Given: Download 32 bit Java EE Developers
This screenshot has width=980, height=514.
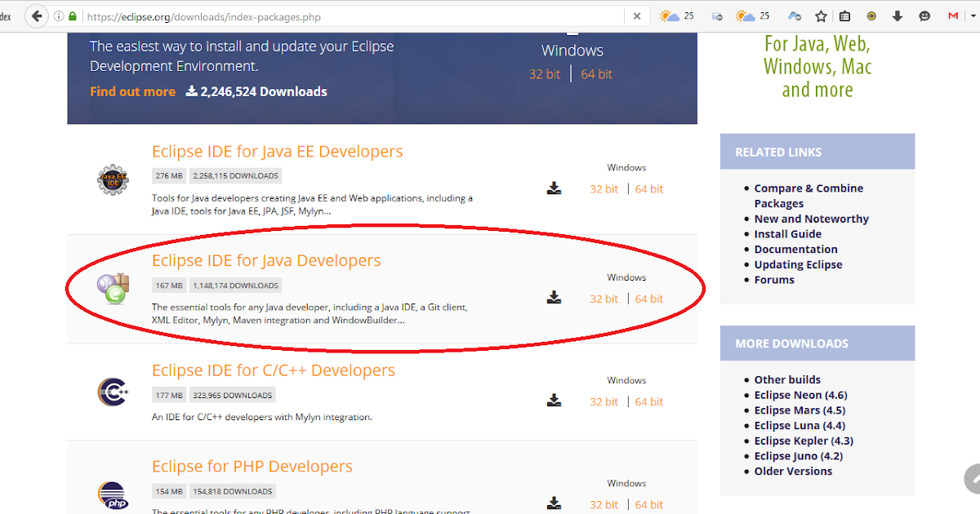Looking at the screenshot, I should 604,189.
